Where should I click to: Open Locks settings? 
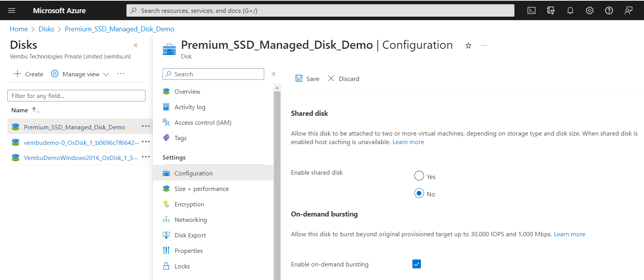click(213, 266)
